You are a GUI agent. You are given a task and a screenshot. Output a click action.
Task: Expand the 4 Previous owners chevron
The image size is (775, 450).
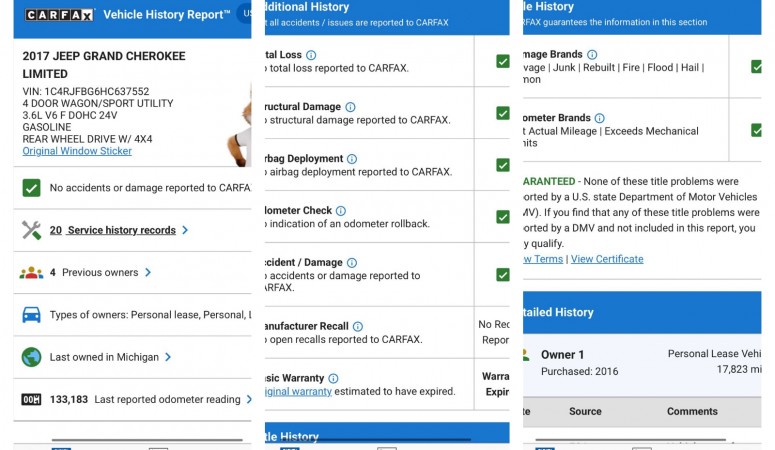pyautogui.click(x=148, y=272)
